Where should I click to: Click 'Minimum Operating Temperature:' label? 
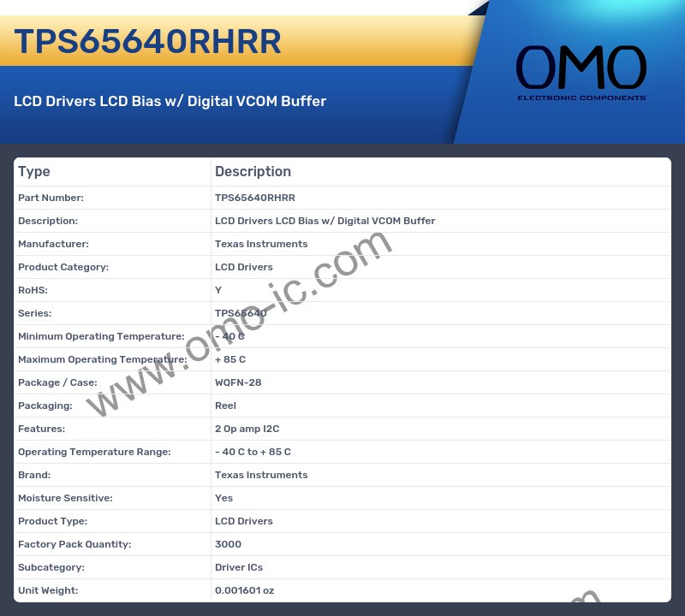click(x=101, y=336)
